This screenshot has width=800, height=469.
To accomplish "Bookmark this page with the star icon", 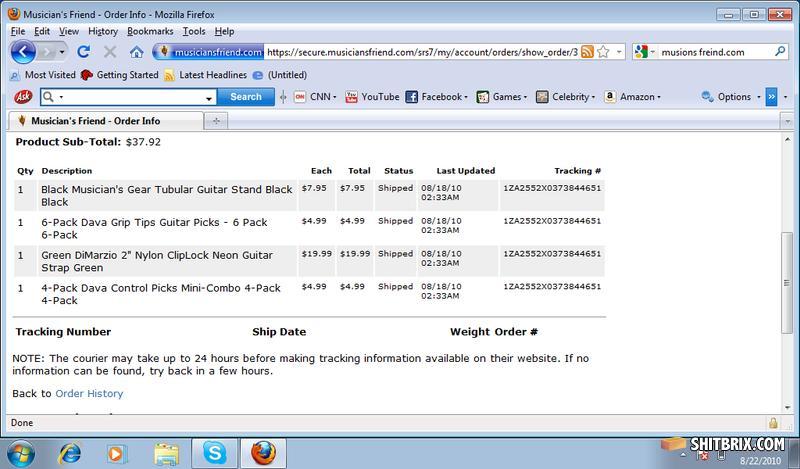I will [603, 52].
